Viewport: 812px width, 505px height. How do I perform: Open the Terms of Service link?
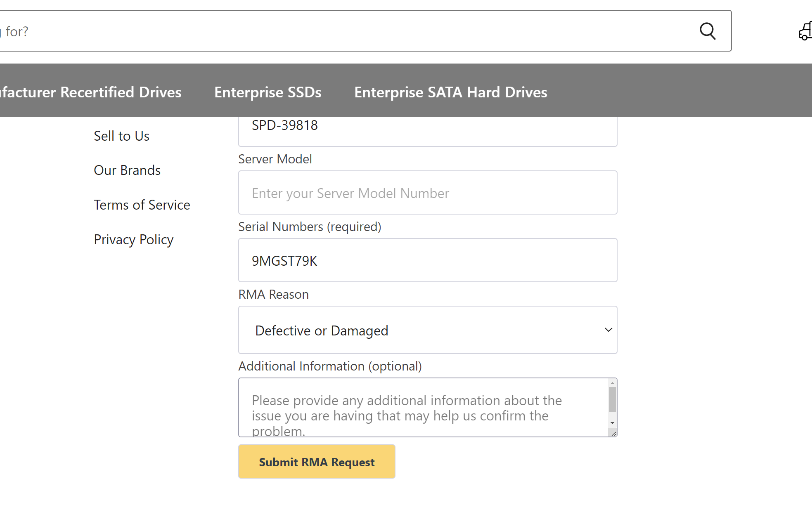[x=142, y=205]
